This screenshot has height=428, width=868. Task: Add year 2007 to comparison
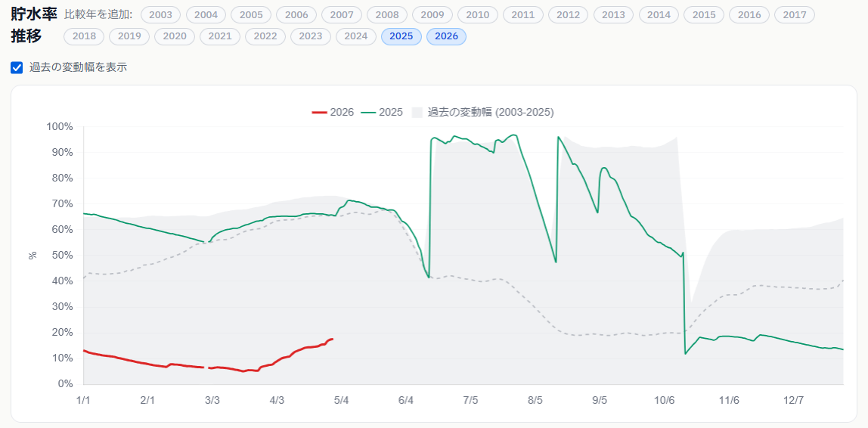click(342, 15)
